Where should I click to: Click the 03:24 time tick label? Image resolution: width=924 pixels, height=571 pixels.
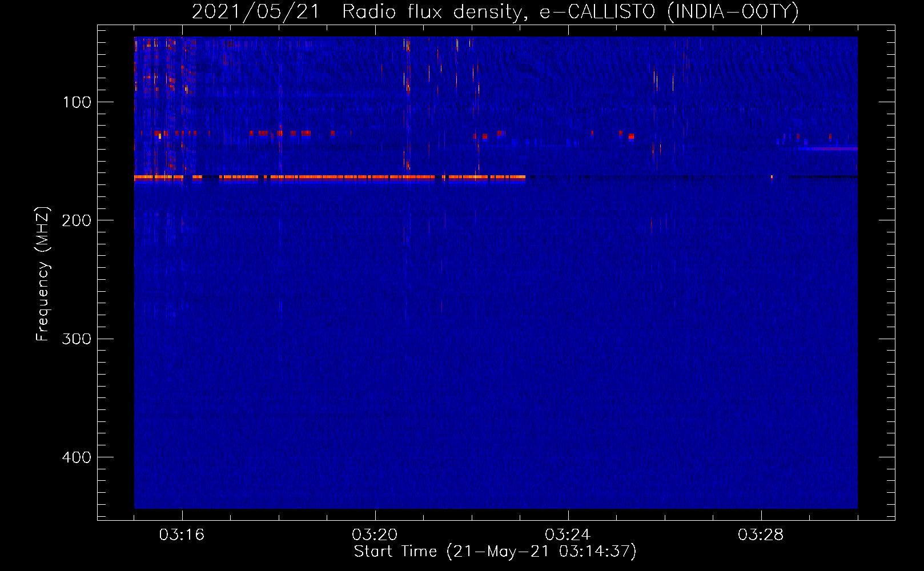click(x=568, y=535)
